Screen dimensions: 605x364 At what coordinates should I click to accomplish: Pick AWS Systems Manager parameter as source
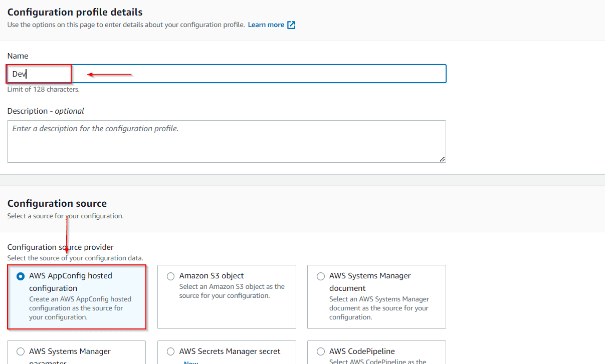[20, 351]
